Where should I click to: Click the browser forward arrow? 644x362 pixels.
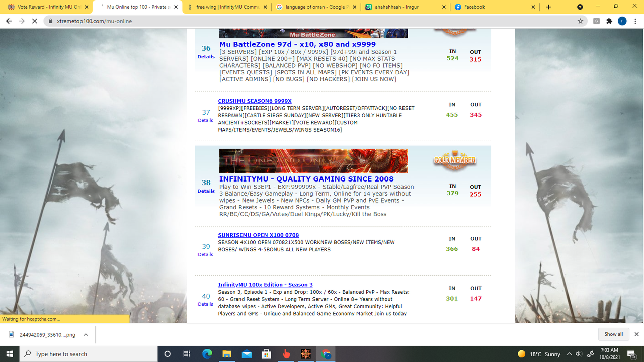click(22, 21)
